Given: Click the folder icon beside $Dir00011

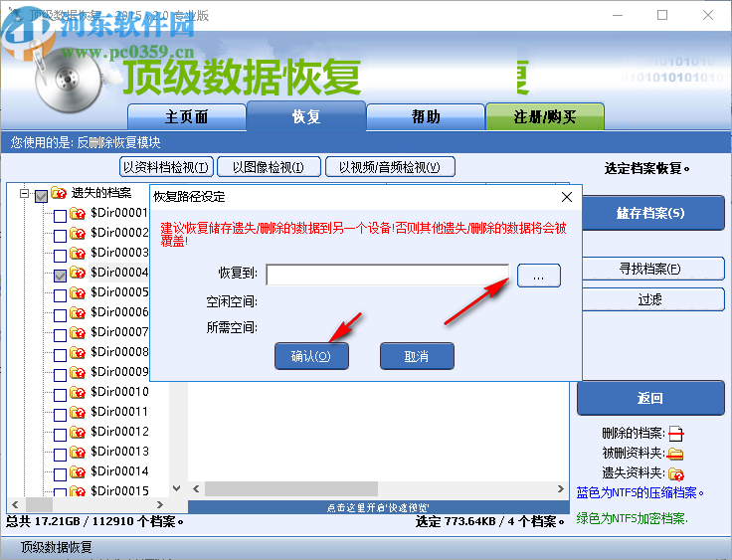Looking at the screenshot, I should [78, 412].
